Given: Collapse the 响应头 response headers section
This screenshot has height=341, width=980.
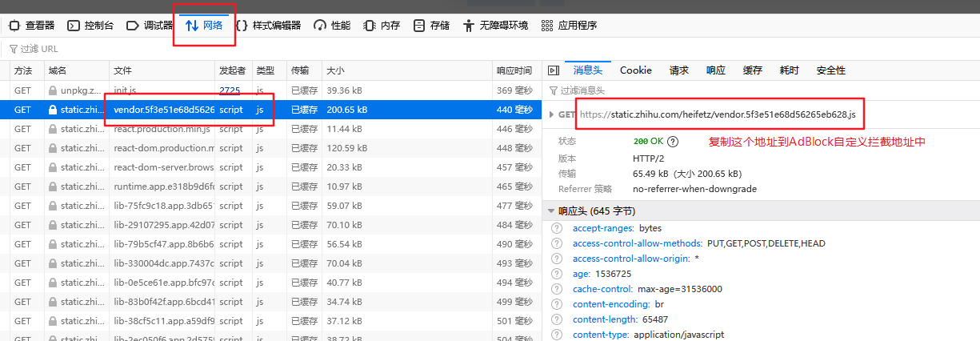Looking at the screenshot, I should [x=551, y=211].
